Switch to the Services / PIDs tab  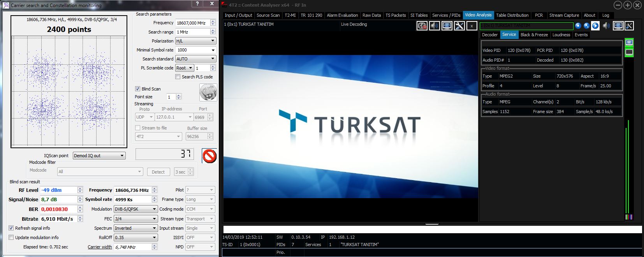click(x=446, y=15)
